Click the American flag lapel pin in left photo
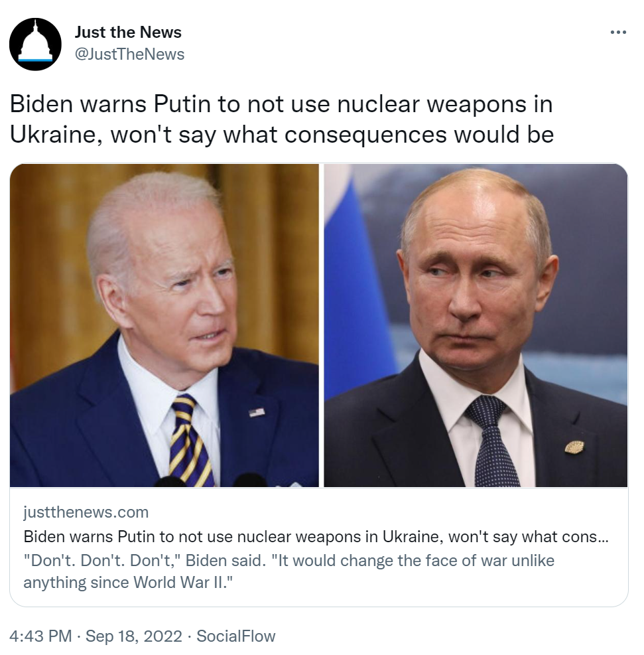644x655 pixels. tap(257, 412)
